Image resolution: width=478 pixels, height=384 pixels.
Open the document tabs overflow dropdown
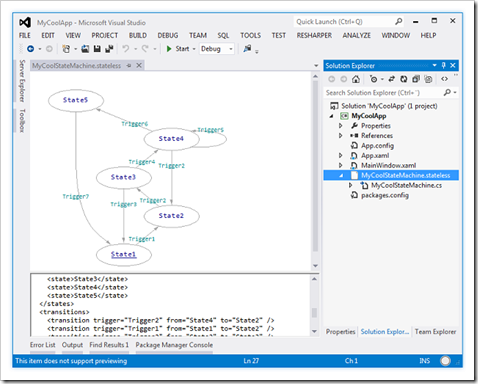pyautogui.click(x=316, y=66)
